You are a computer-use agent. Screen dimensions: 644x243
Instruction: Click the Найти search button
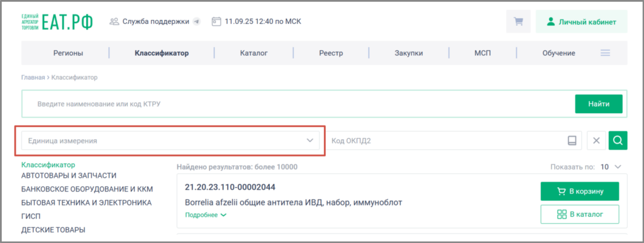(599, 104)
